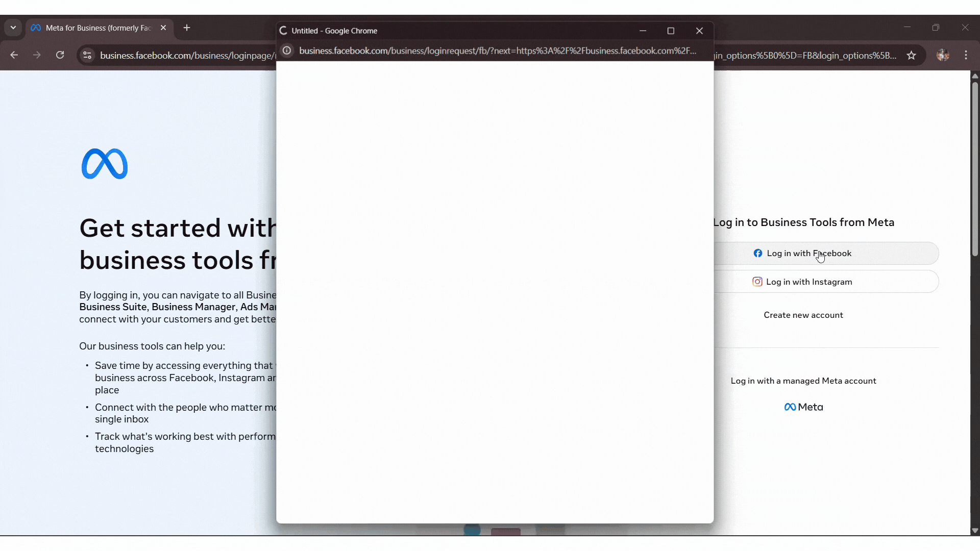Open Log in with a managed Meta account
This screenshot has width=980, height=551.
pos(803,381)
